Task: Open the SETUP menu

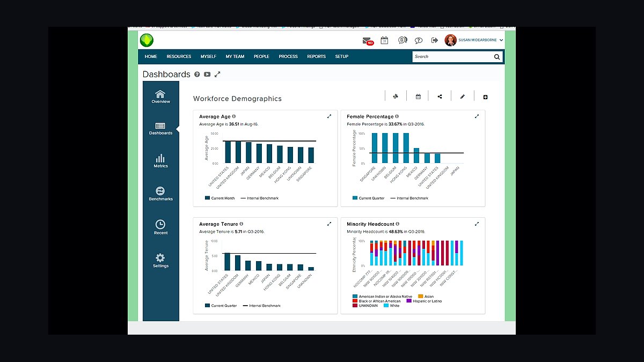Action: tap(341, 56)
